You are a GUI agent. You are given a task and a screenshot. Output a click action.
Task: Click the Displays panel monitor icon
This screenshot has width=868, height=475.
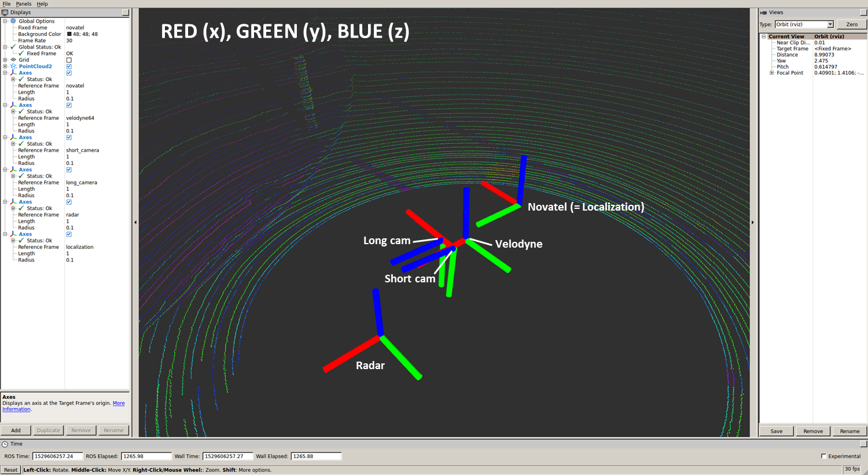tap(5, 12)
